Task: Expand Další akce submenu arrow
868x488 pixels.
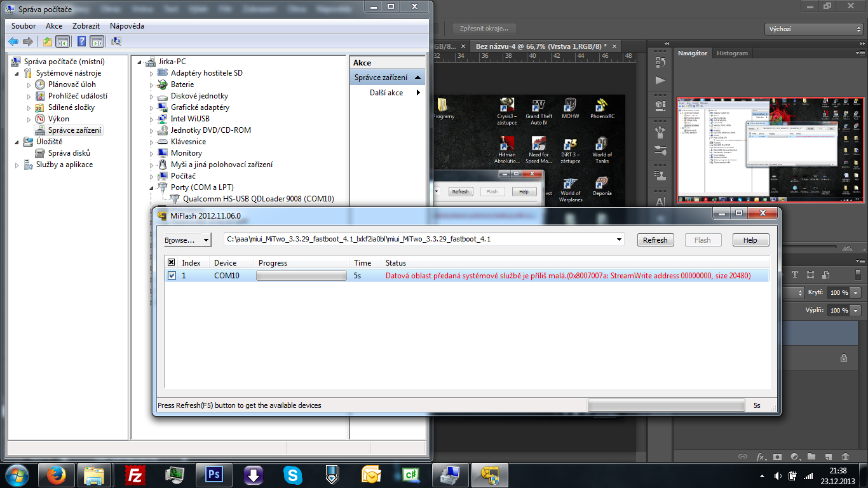Action: [x=418, y=93]
